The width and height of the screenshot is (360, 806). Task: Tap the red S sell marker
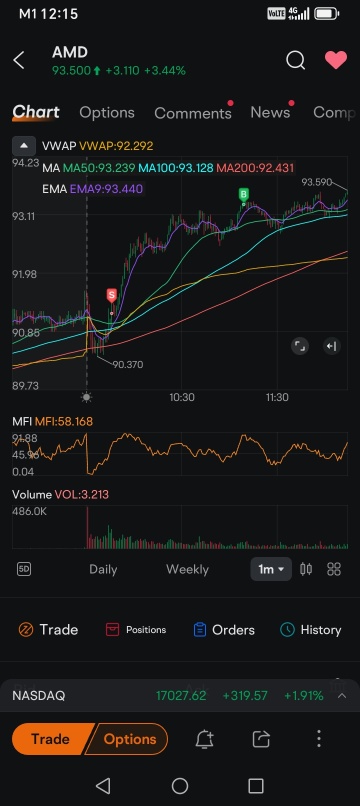click(112, 295)
